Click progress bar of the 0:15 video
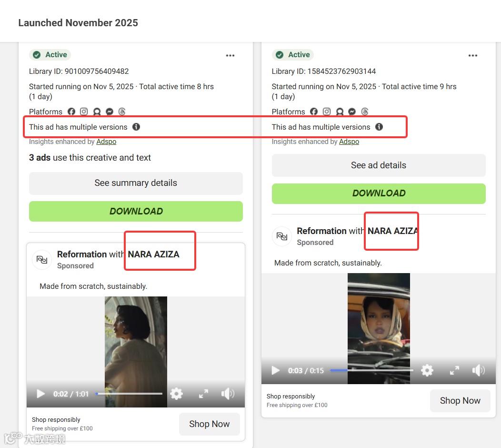The image size is (501, 448). point(371,370)
